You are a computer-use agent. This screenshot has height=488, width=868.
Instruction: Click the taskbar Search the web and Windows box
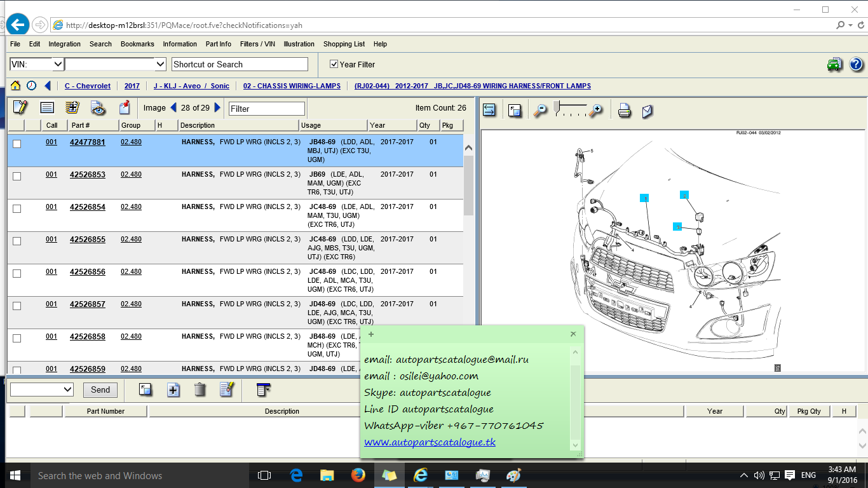point(139,475)
